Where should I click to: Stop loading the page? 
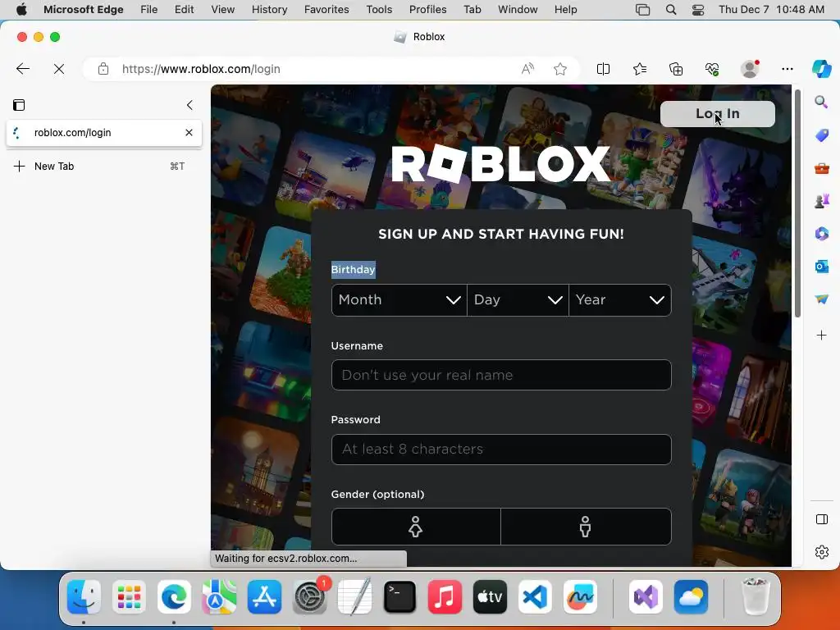(59, 69)
